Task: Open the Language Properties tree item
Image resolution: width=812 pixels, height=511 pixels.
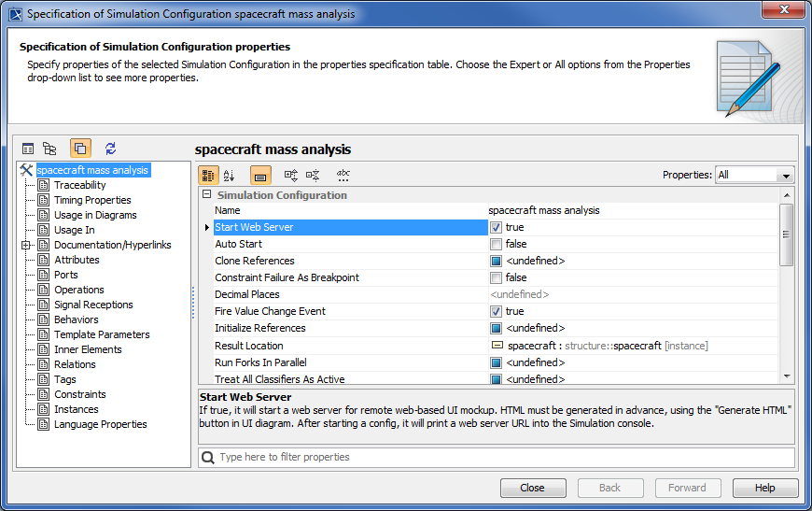Action: pos(100,424)
